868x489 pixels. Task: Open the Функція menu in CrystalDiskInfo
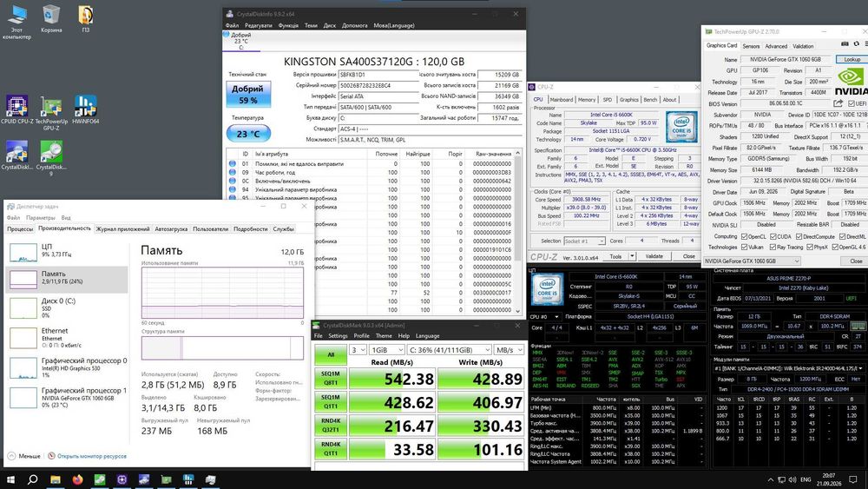[x=288, y=25]
